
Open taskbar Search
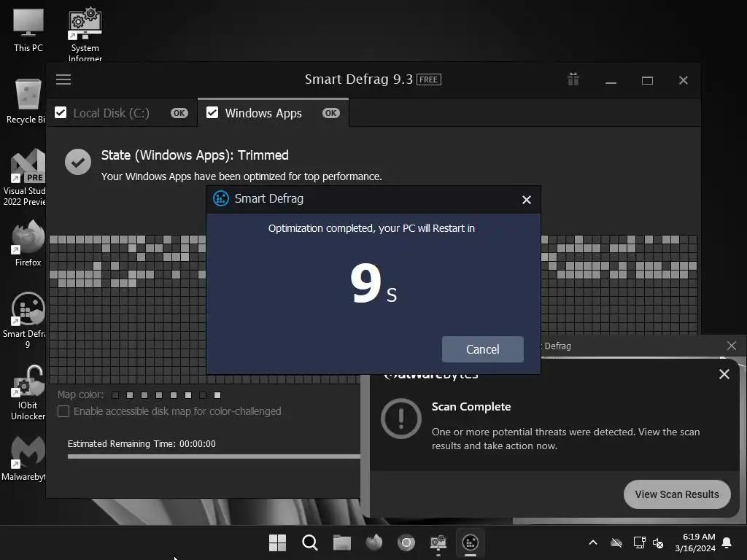pyautogui.click(x=309, y=542)
